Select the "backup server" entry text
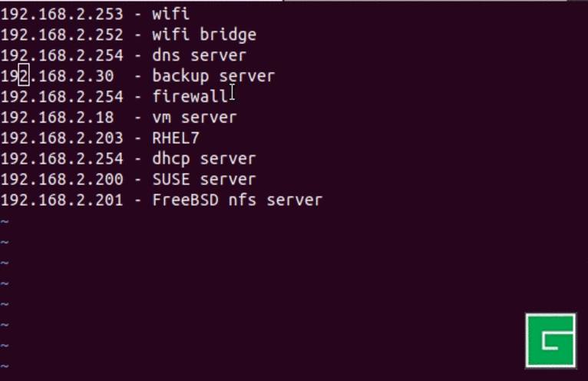The image size is (588, 381). pos(213,76)
